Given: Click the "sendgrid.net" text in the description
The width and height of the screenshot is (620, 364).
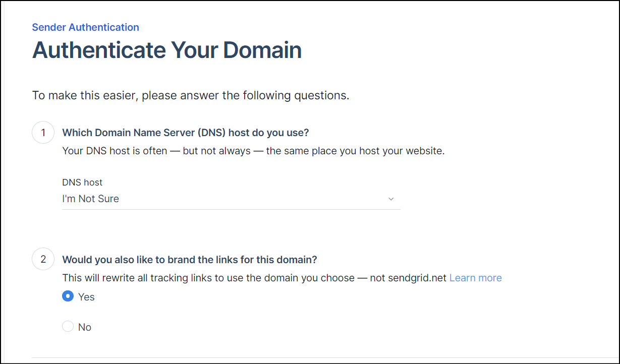Looking at the screenshot, I should [x=416, y=278].
